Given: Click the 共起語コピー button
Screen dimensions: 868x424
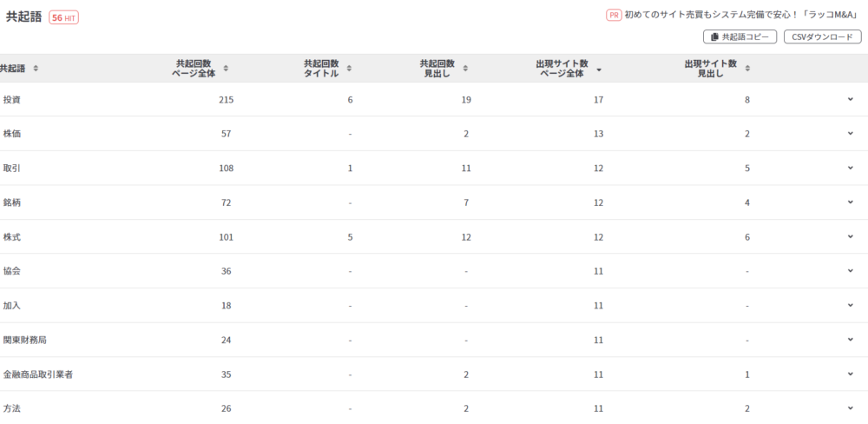Looking at the screenshot, I should tap(740, 36).
